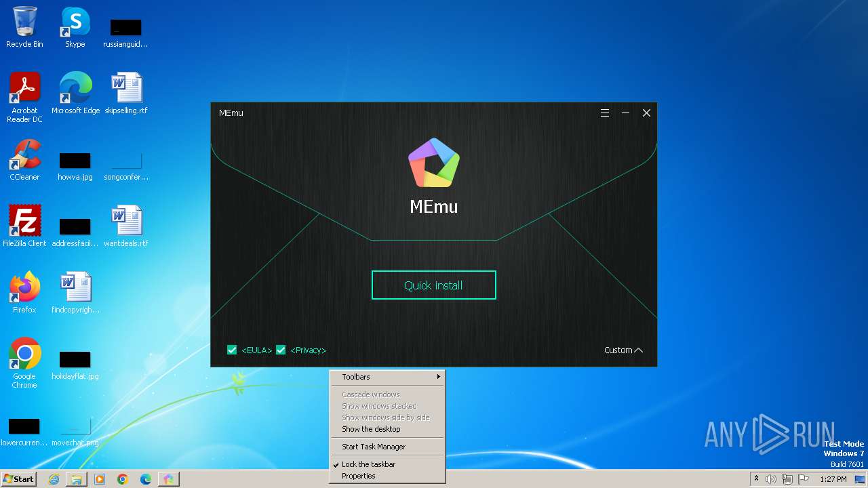Viewport: 868px width, 488px height.
Task: Expand the Toolbars submenu
Action: [387, 377]
